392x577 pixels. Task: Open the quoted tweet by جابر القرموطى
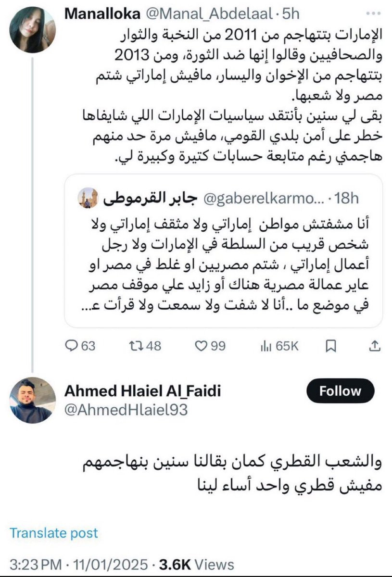pos(224,250)
